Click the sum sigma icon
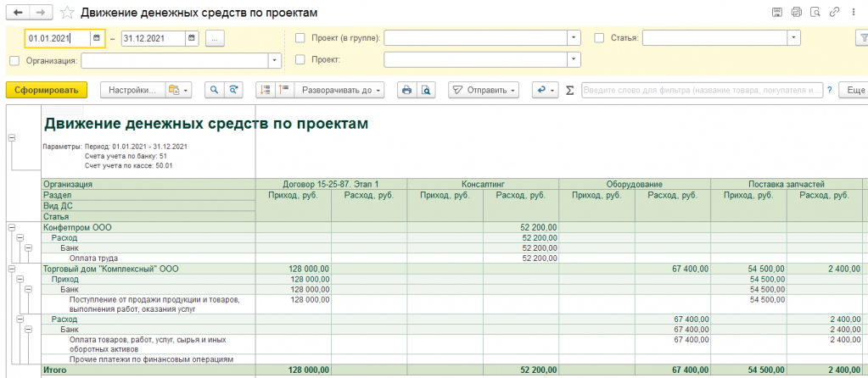The image size is (868, 378). tap(569, 90)
